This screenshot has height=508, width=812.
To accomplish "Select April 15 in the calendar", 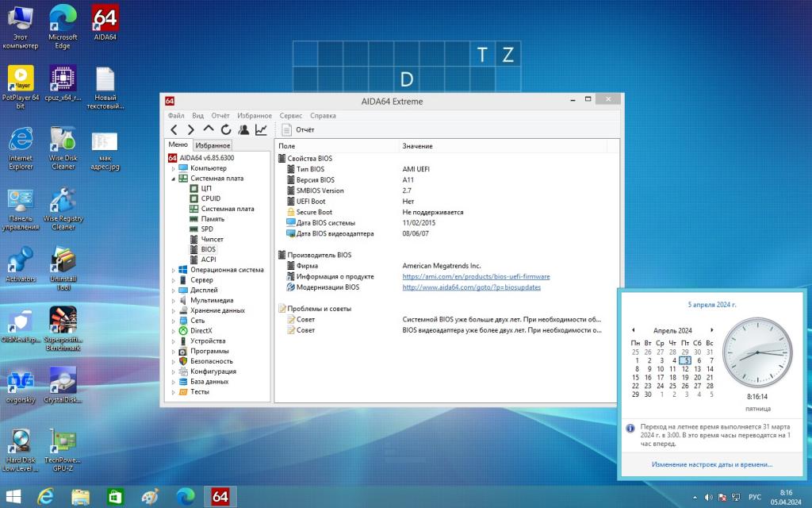I will (x=635, y=377).
